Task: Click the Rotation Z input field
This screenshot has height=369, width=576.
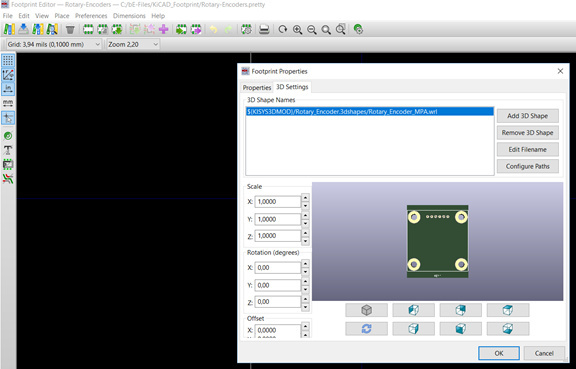Action: click(278, 302)
